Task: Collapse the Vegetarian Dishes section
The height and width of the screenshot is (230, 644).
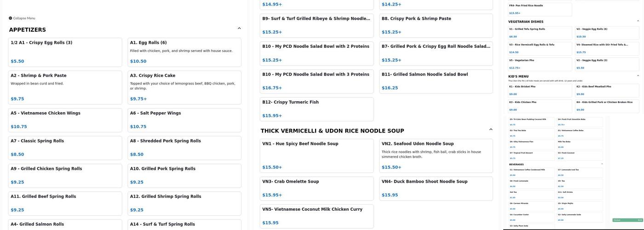Action: (x=638, y=21)
